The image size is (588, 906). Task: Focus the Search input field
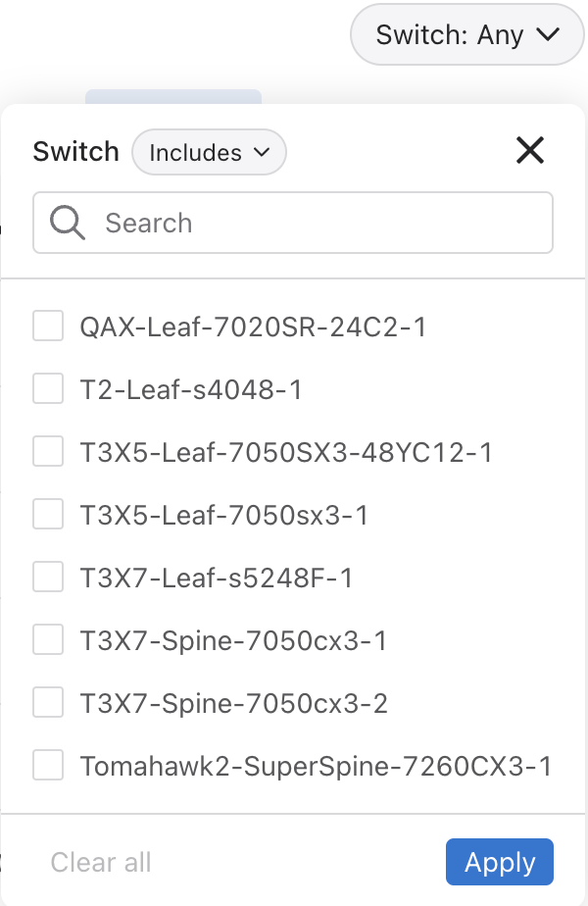pos(314,224)
